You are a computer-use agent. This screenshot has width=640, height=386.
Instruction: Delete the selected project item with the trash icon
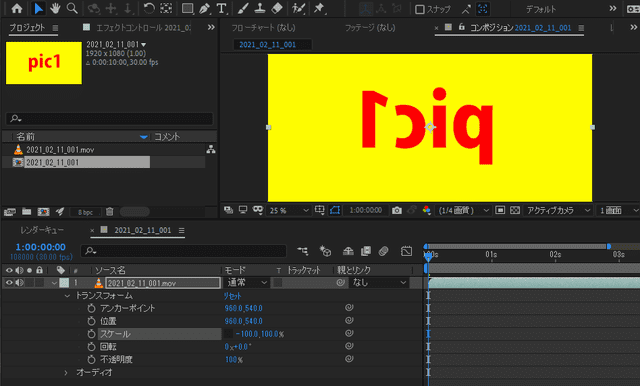coord(109,212)
